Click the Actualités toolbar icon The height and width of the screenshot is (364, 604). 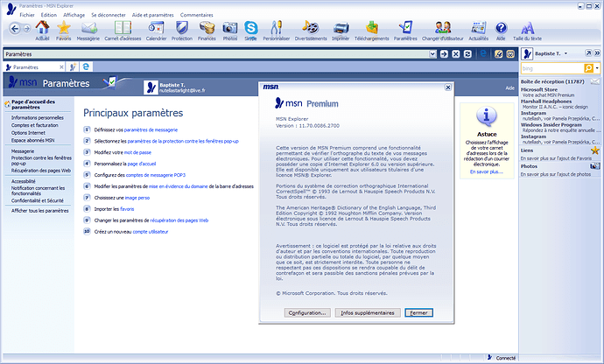[478, 30]
